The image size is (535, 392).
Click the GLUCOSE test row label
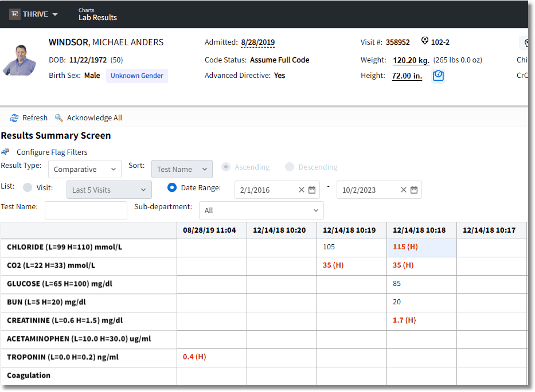89,284
